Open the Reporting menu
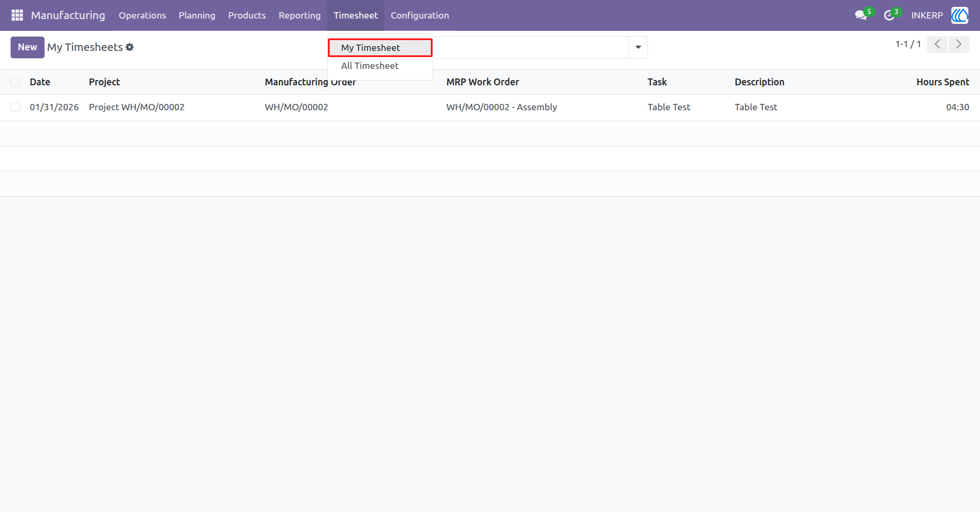Image resolution: width=980 pixels, height=512 pixels. click(300, 15)
